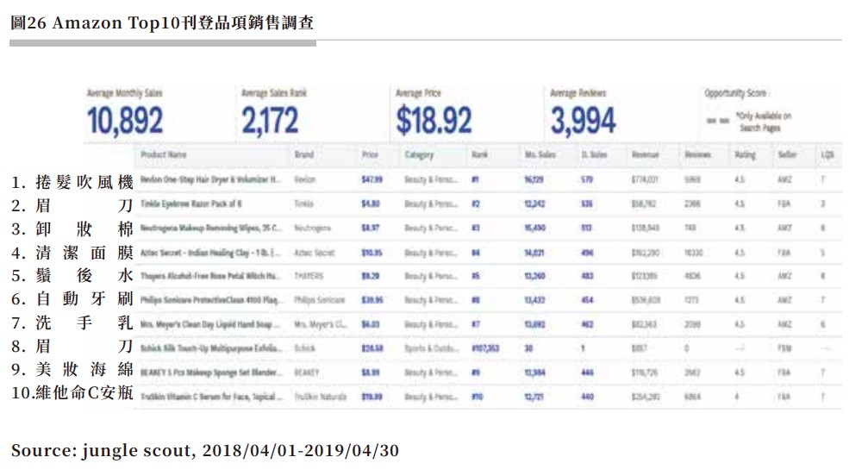This screenshot has width=868, height=476.
Task: Open the Tinkle Eyebrow Razor Pack product
Action: (191, 204)
